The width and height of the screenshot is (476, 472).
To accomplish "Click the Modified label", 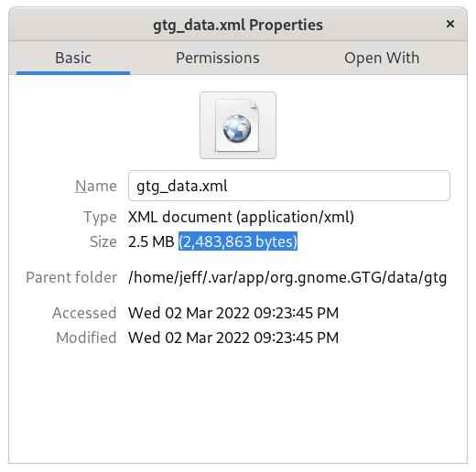I will point(86,338).
